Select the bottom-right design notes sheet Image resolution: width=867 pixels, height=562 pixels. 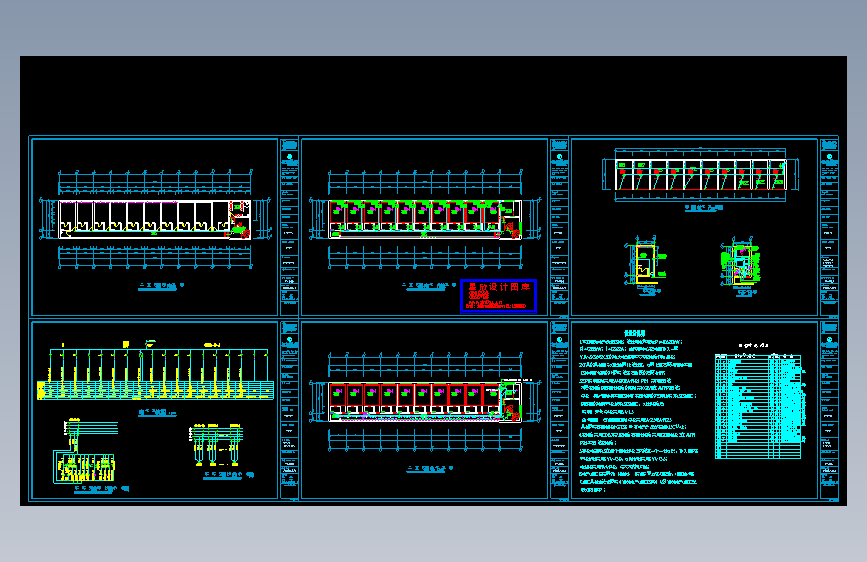tap(694, 410)
